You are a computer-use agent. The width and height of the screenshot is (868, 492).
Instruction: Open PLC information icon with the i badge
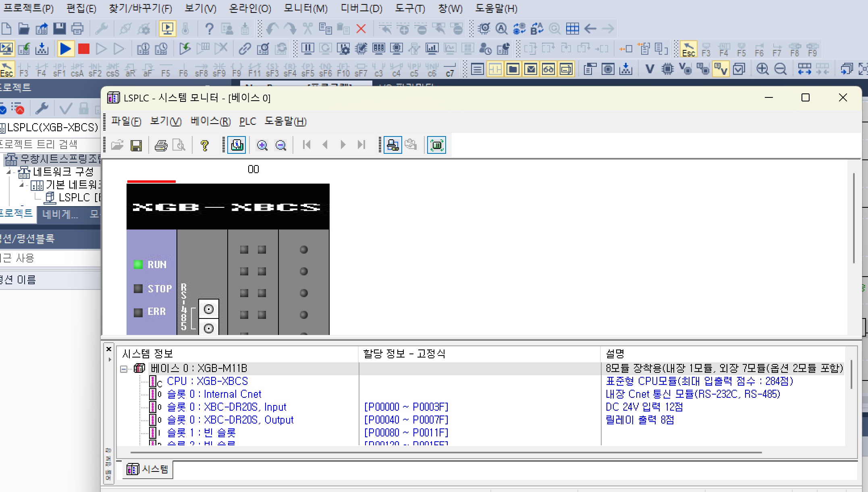click(x=143, y=49)
